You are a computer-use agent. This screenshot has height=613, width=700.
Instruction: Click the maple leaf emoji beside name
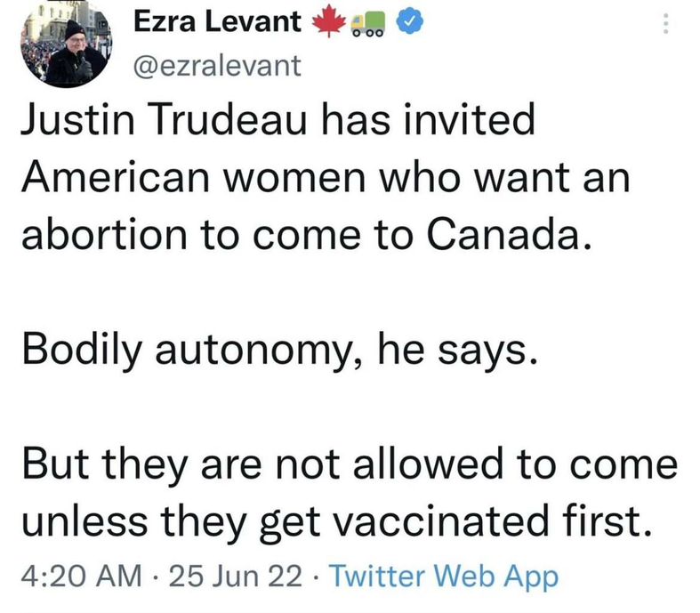[x=329, y=21]
